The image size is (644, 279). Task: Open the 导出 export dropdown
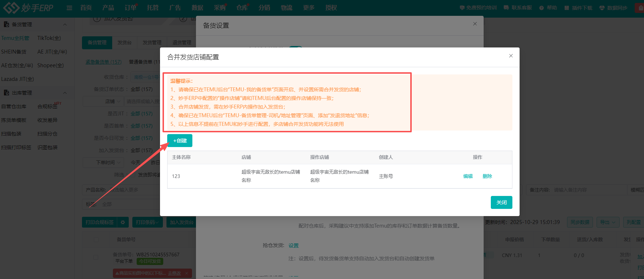(x=608, y=222)
